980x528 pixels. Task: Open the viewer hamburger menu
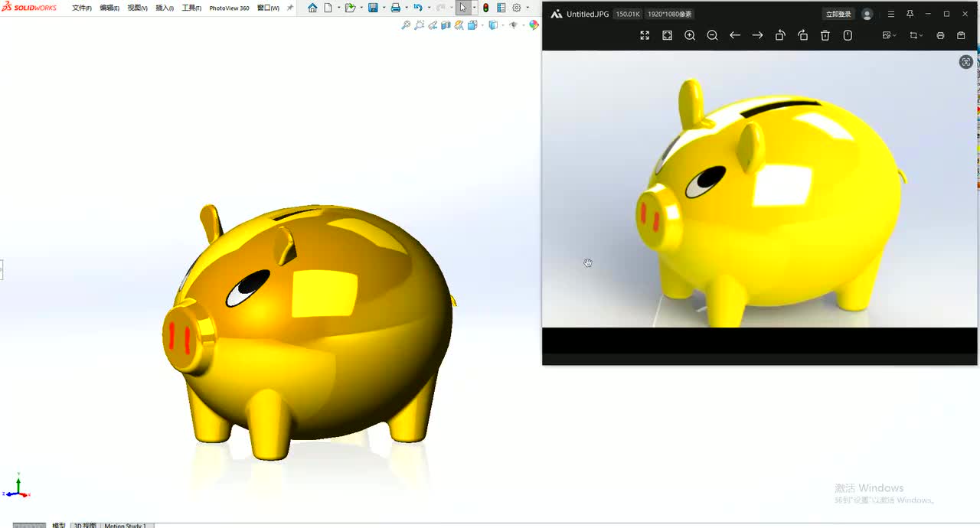890,14
